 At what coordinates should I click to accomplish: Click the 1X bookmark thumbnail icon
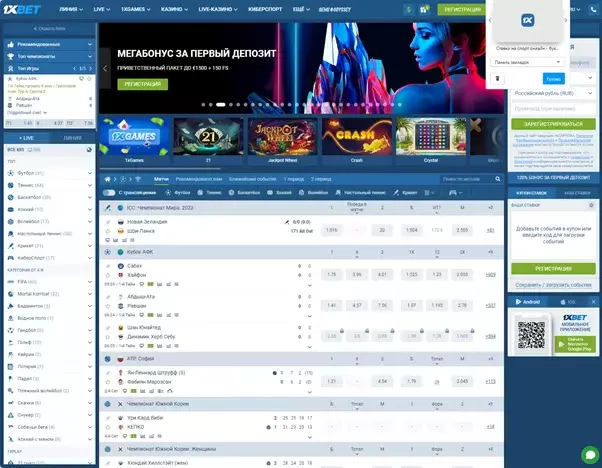tap(528, 20)
